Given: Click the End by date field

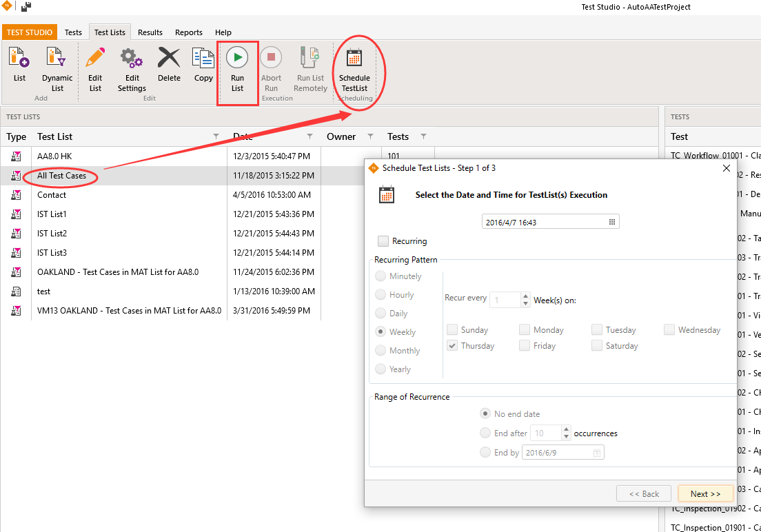Looking at the screenshot, I should 563,452.
